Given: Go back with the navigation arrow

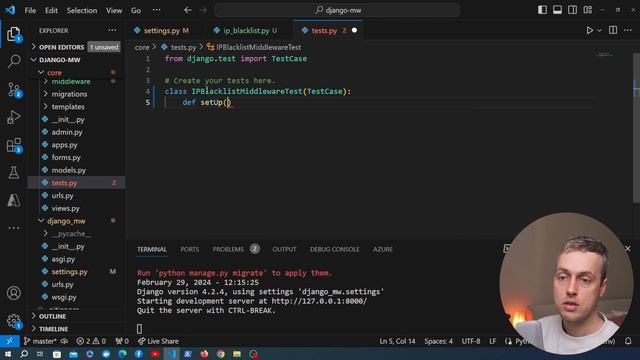Looking at the screenshot, I should click(187, 10).
